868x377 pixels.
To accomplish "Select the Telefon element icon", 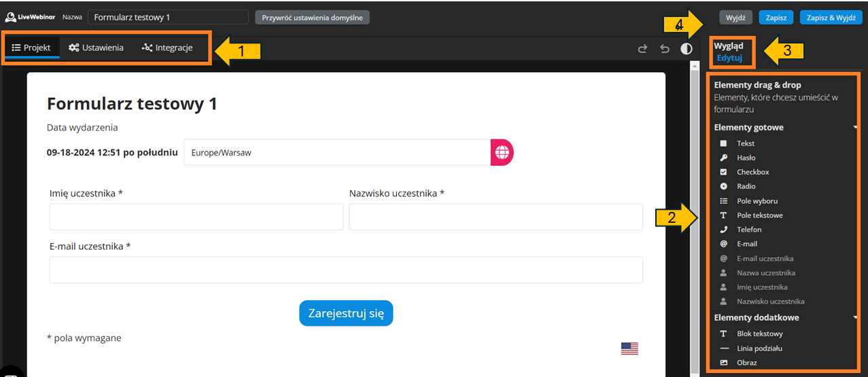I will [723, 230].
